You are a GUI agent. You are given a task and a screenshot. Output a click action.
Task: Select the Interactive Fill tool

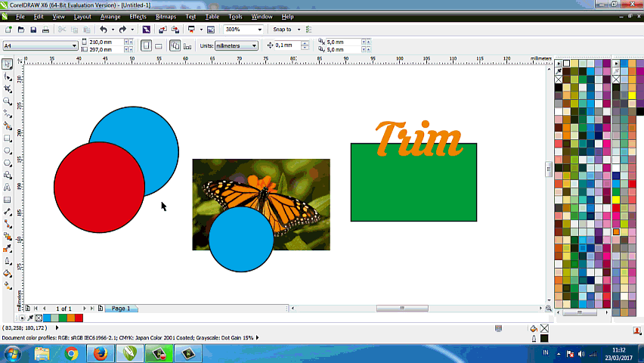click(8, 285)
